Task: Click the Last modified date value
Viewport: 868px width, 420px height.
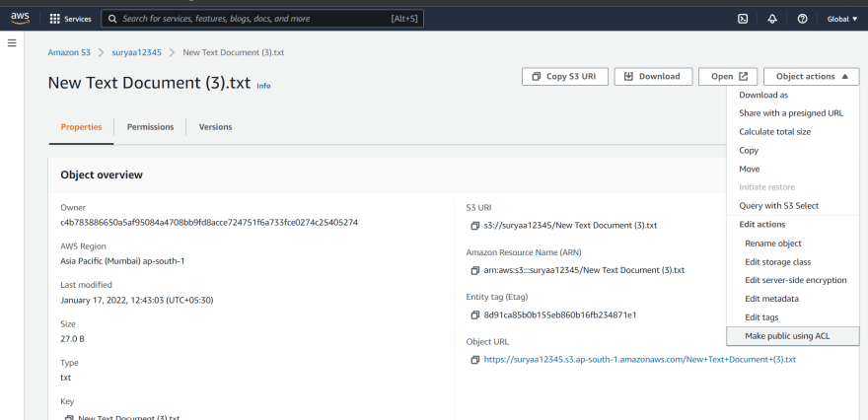Action: point(137,301)
